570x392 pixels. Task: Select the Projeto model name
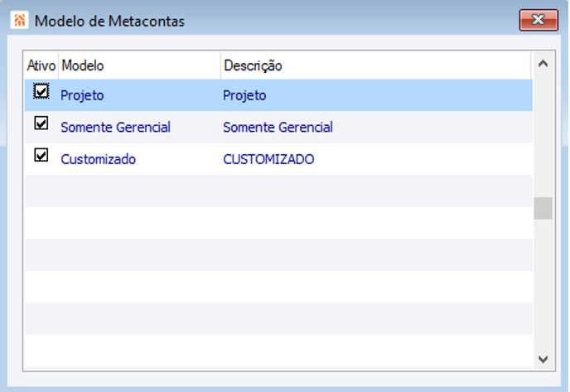82,95
